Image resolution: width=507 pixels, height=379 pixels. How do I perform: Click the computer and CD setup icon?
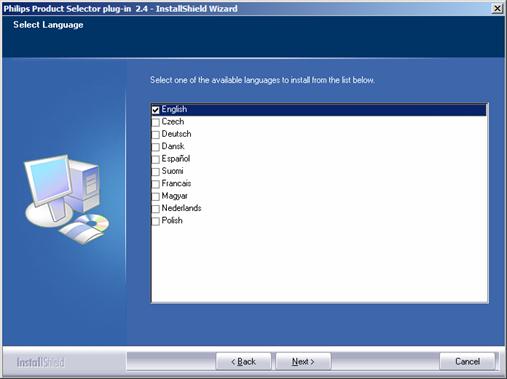[x=67, y=199]
